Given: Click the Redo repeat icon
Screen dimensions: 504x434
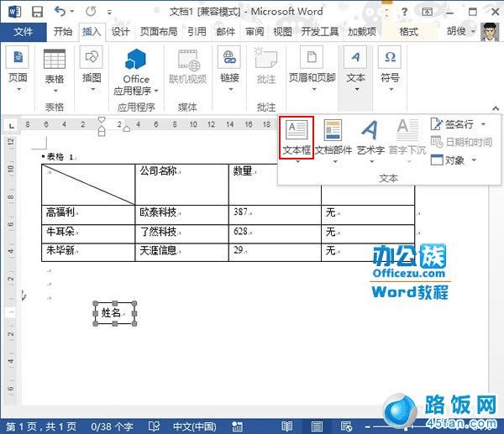Looking at the screenshot, I should (91, 12).
